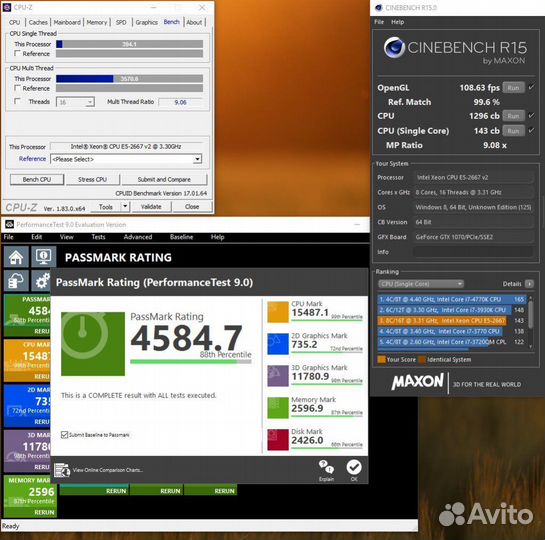Click the MAXON logo in Cinebench
This screenshot has width=545, height=540.
[418, 382]
